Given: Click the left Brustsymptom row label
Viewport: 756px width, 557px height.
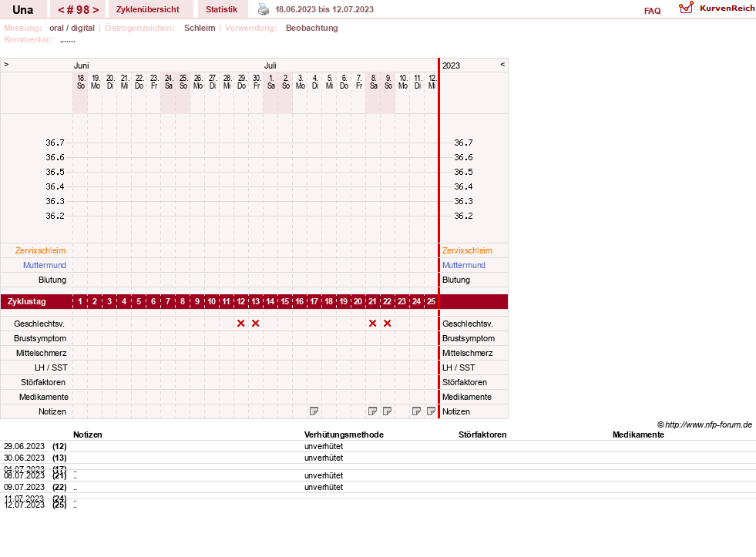Looking at the screenshot, I should point(40,338).
